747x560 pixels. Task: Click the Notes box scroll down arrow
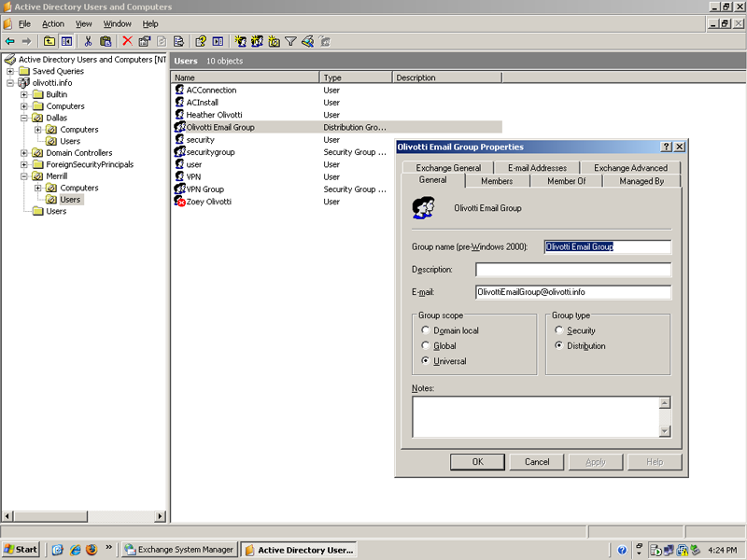(x=665, y=431)
